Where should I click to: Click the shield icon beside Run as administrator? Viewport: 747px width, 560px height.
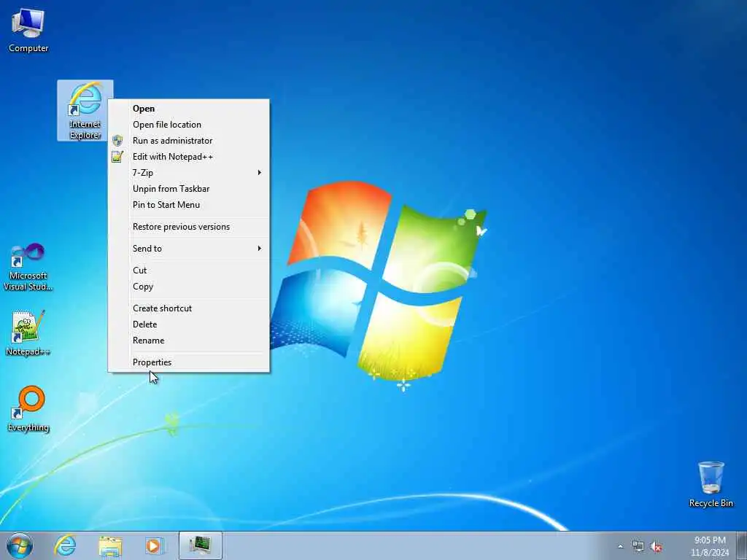(117, 141)
